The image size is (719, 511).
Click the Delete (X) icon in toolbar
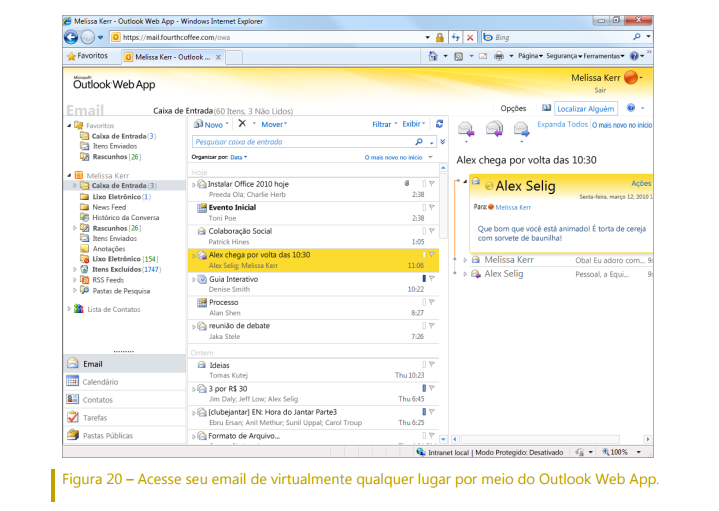point(242,124)
